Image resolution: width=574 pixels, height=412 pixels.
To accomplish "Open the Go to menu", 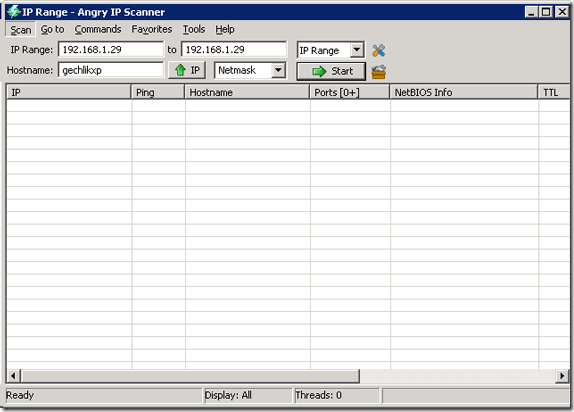I will click(x=52, y=29).
